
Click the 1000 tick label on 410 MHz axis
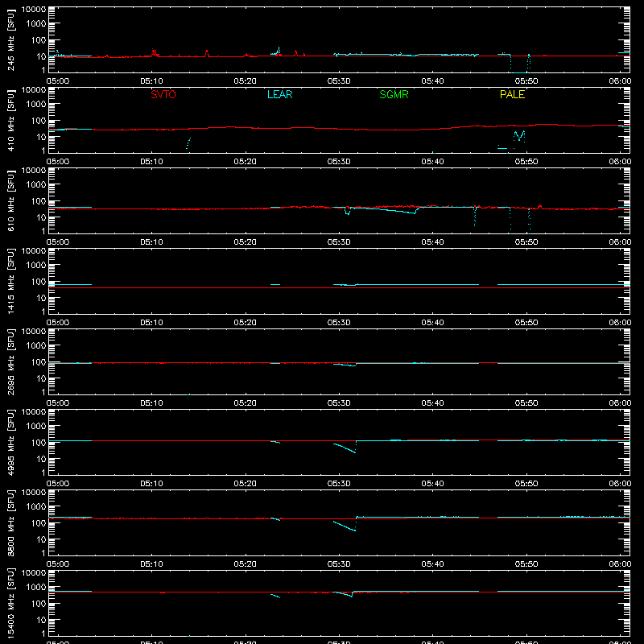pyautogui.click(x=36, y=105)
